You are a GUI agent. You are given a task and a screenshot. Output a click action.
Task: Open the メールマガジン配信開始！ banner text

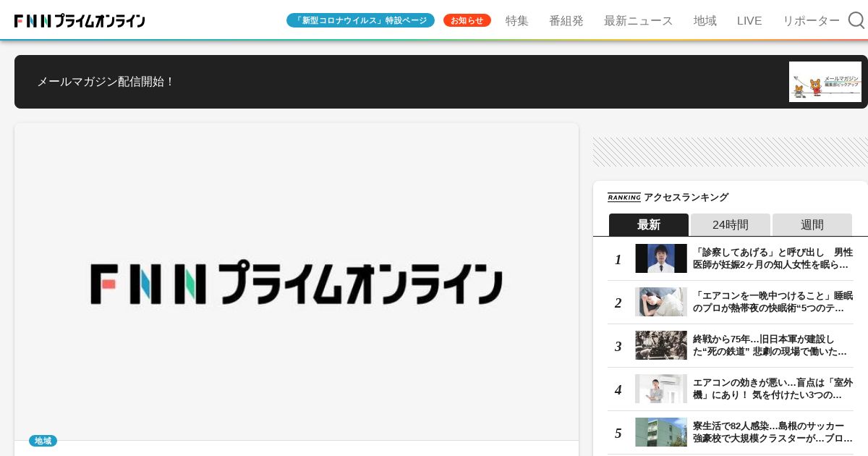click(106, 82)
